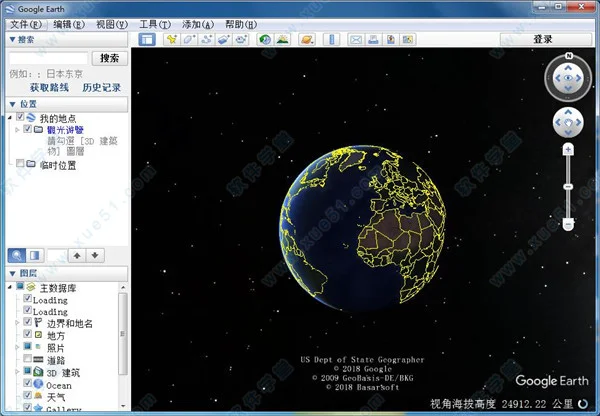This screenshot has width=600, height=416.
Task: Toggle the 照片 layer checkbox
Action: click(x=27, y=346)
